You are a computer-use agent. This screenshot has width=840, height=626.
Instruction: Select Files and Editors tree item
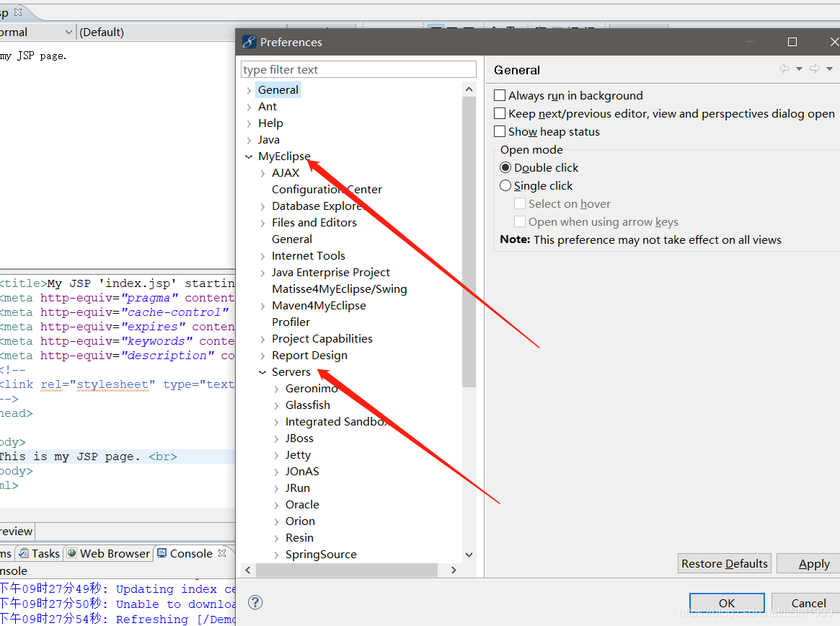pos(314,222)
